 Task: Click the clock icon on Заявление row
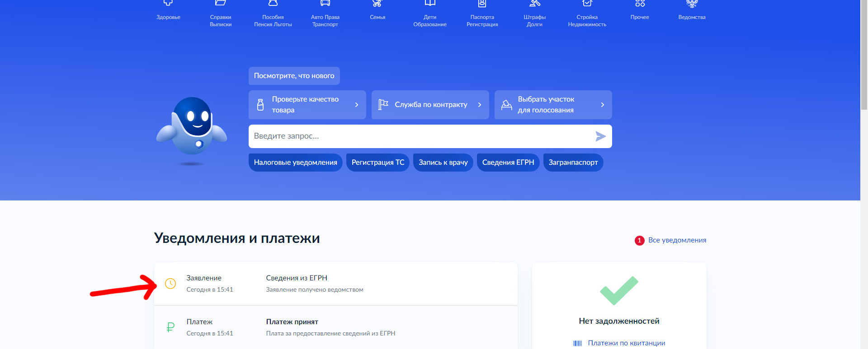pyautogui.click(x=170, y=284)
